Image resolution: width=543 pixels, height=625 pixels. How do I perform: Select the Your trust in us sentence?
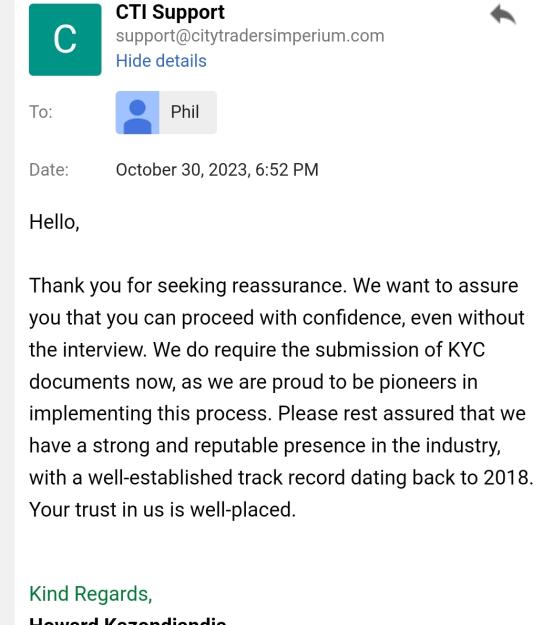(162, 510)
